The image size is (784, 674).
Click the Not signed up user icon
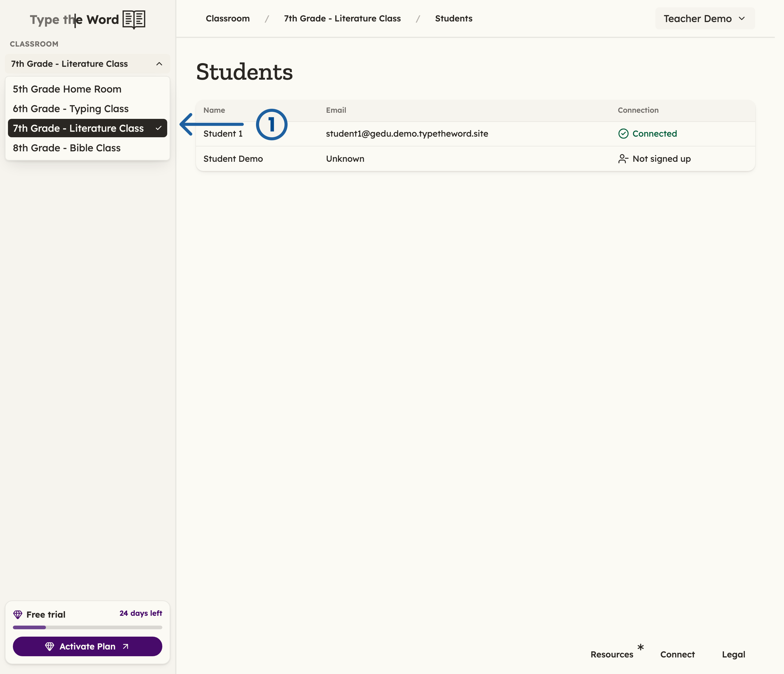(x=623, y=159)
